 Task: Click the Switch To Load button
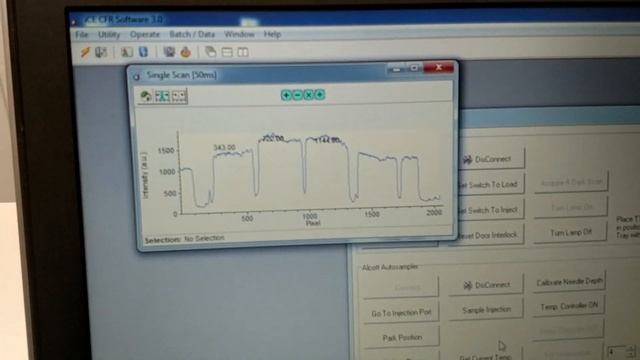pos(491,185)
